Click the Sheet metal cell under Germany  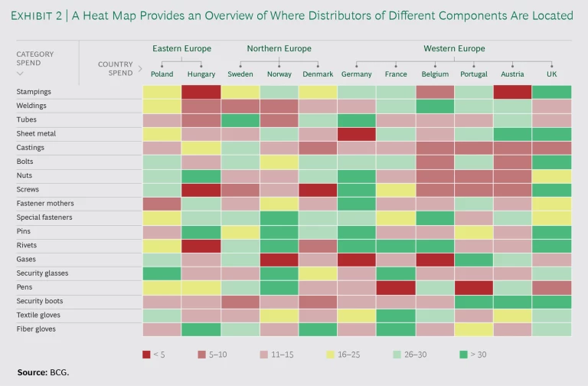[x=356, y=134]
